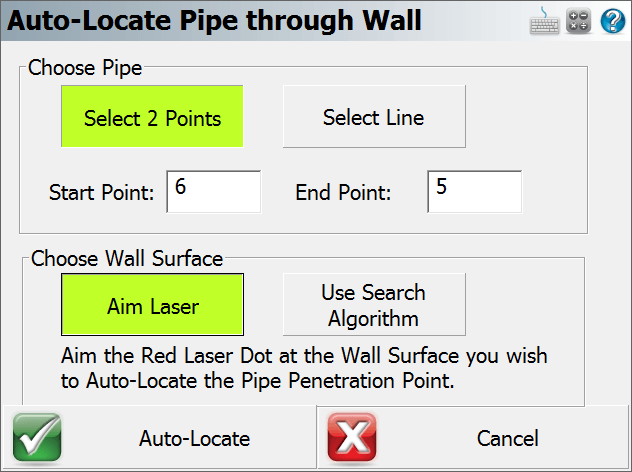Viewport: 632px width, 472px height.
Task: Choose the Aim Laser option
Action: click(152, 304)
